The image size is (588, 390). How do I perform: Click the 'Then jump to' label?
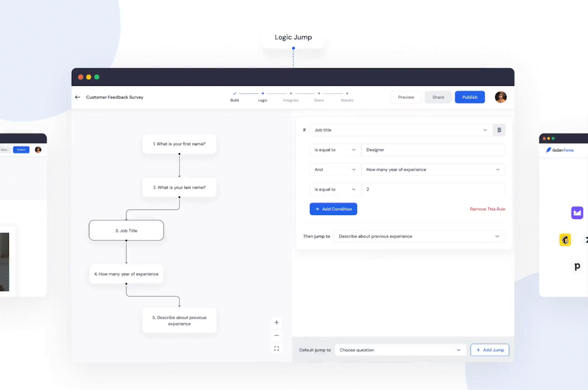(316, 236)
